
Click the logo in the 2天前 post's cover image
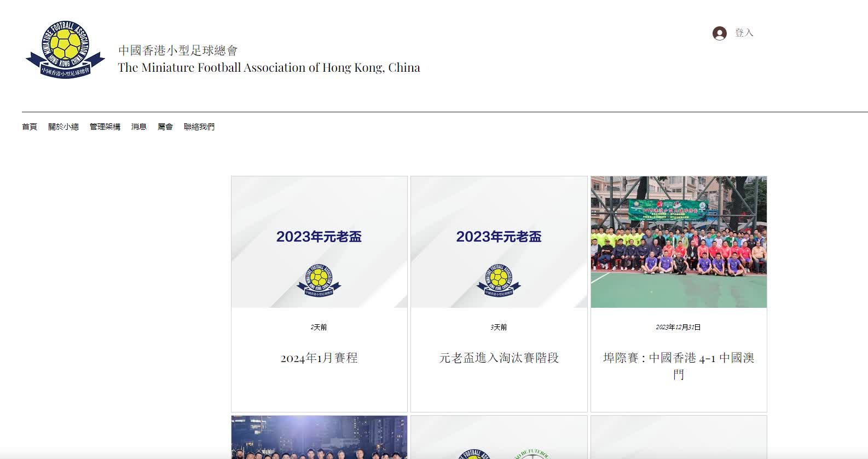(319, 280)
